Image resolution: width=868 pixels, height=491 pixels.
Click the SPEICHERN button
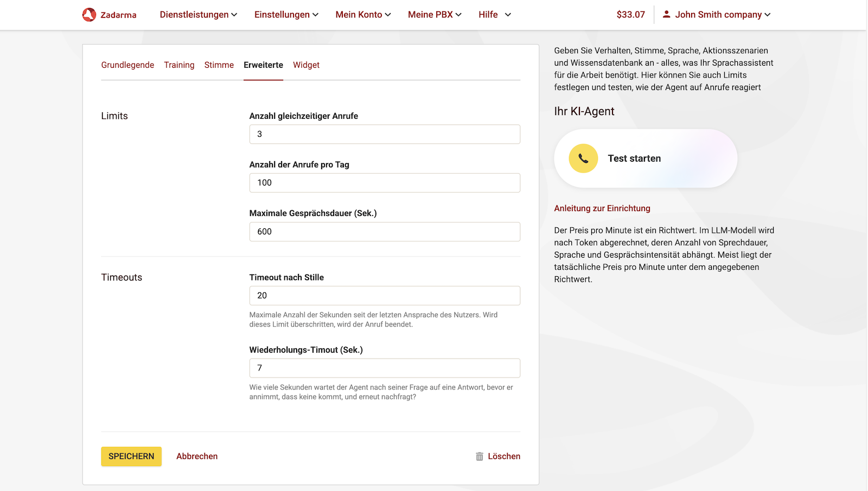coord(131,456)
